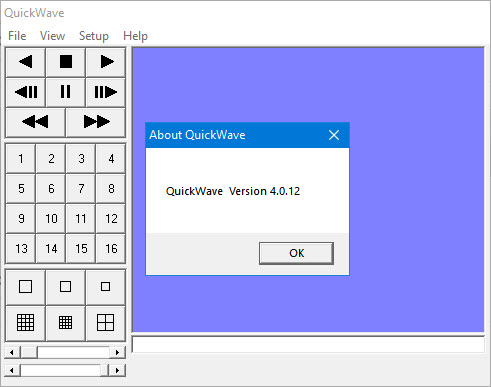Close the About QuickWave dialog
The height and width of the screenshot is (387, 491).
(334, 135)
